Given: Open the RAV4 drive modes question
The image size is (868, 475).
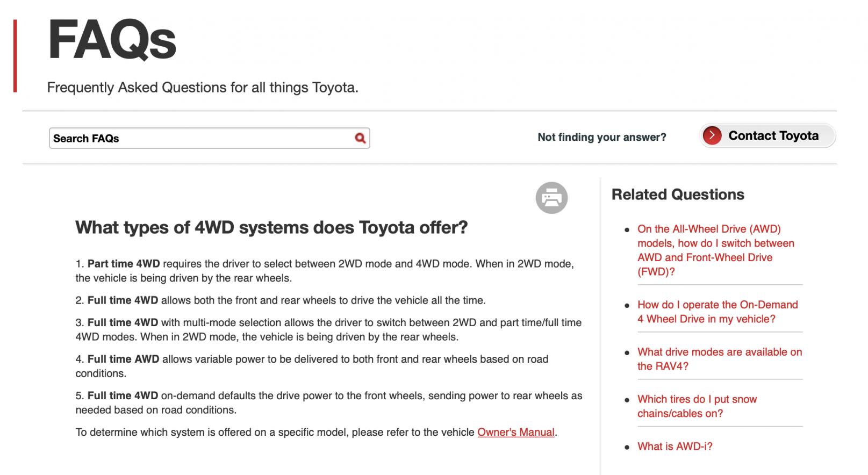Looking at the screenshot, I should point(720,359).
